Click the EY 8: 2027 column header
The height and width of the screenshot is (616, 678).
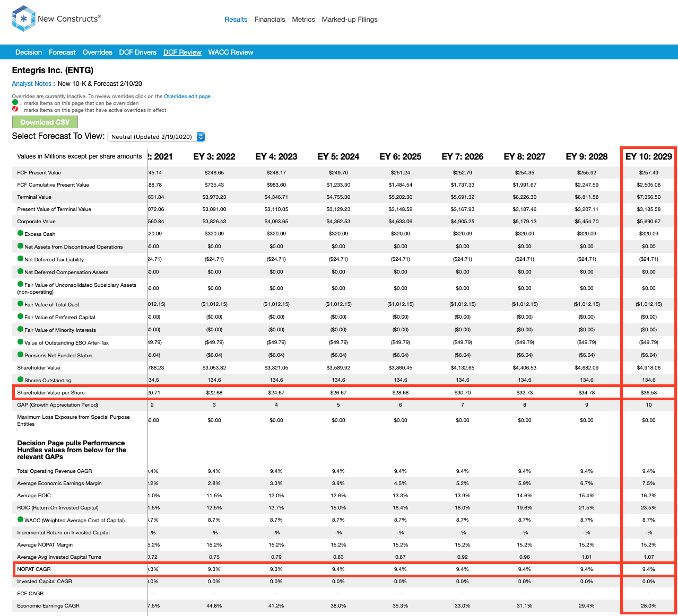(x=525, y=156)
